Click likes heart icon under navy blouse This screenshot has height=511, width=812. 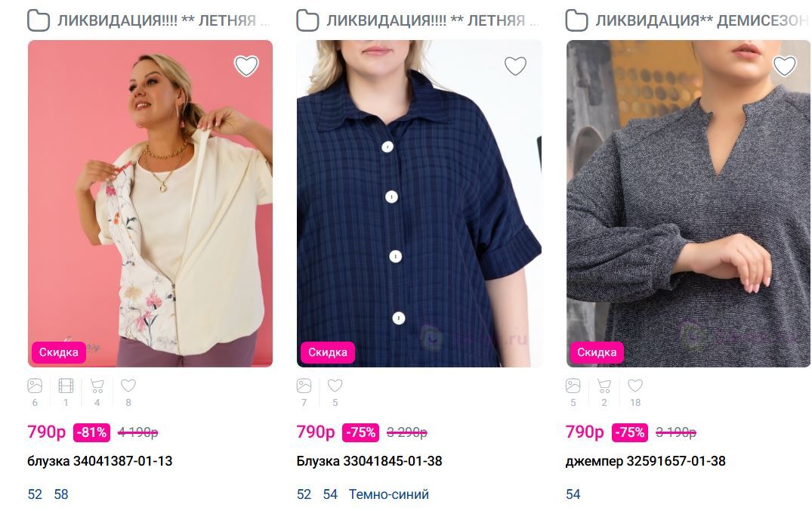coord(335,386)
